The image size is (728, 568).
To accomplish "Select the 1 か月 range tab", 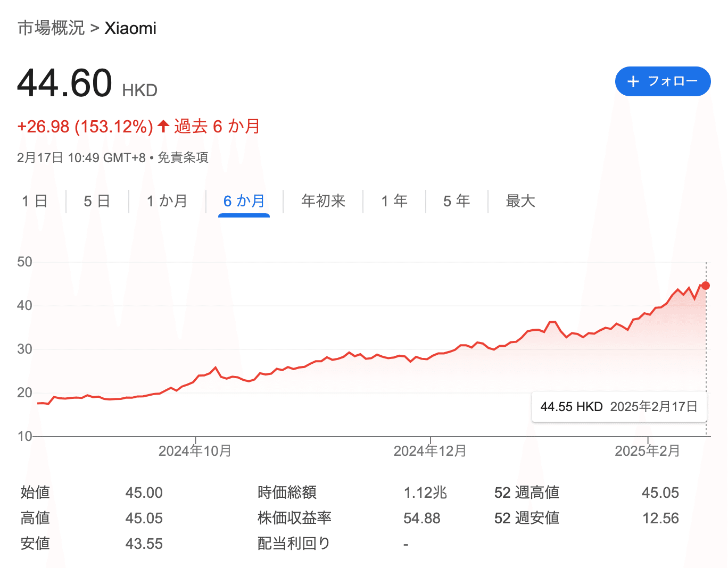I will point(167,201).
